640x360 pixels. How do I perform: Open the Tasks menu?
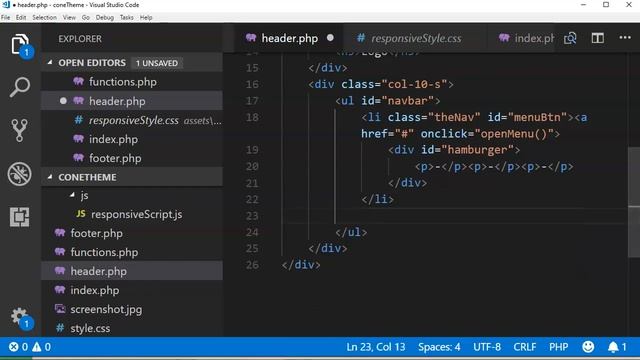(x=127, y=18)
